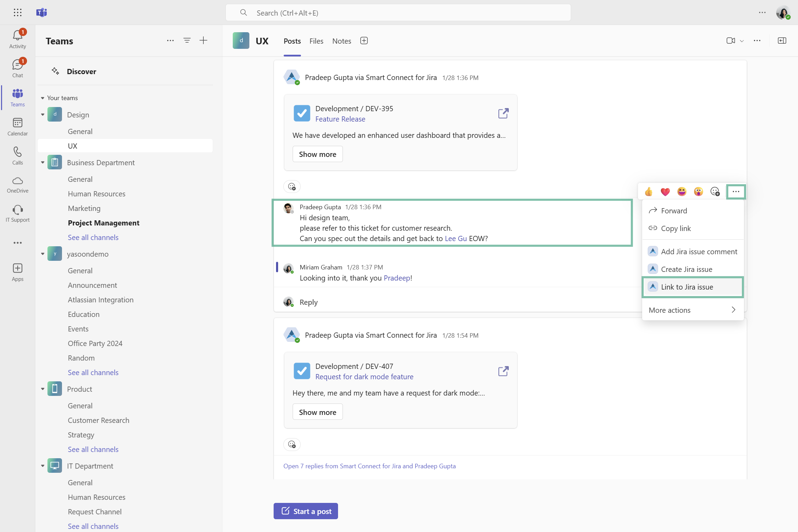Collapse the Business Department team
Viewport: 798px width, 532px height.
[43, 162]
